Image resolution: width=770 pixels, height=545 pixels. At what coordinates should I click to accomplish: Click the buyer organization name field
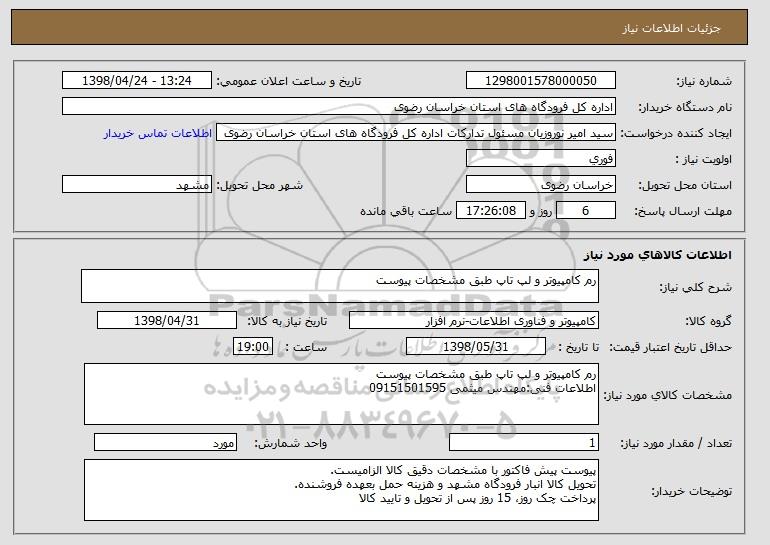tap(339, 107)
